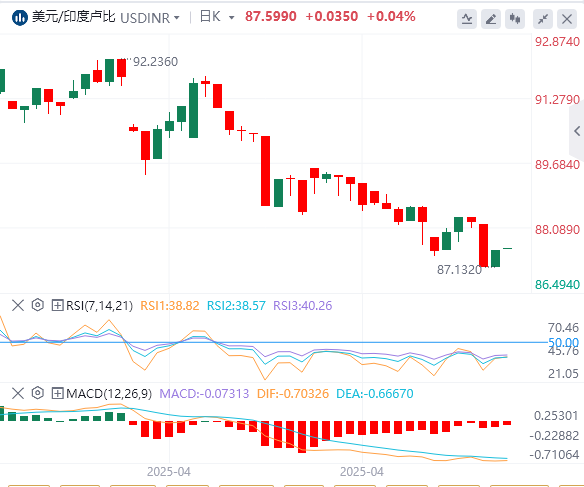Click the -0.22882 MACD axis label
584x487 pixels.
pos(554,436)
